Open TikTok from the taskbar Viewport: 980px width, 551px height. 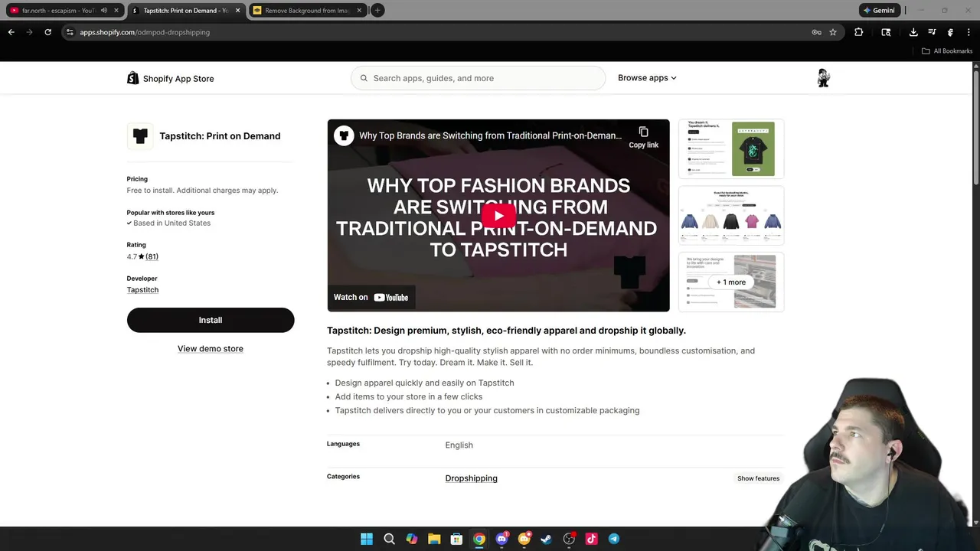(x=591, y=539)
